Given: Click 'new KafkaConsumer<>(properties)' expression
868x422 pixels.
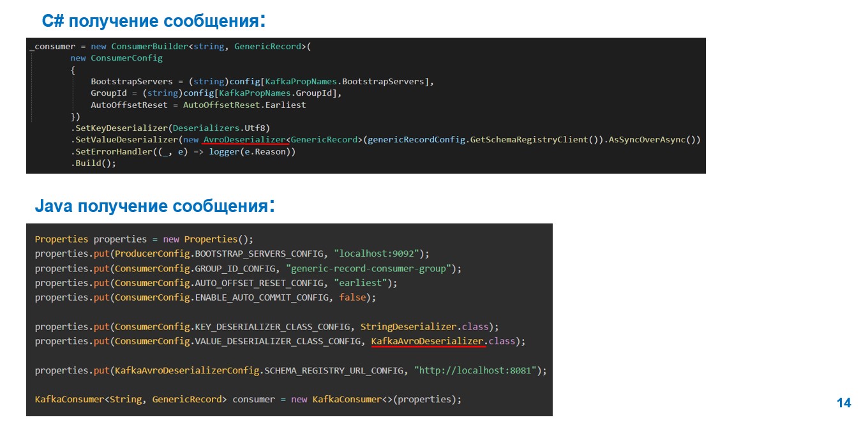Looking at the screenshot, I should (373, 400).
